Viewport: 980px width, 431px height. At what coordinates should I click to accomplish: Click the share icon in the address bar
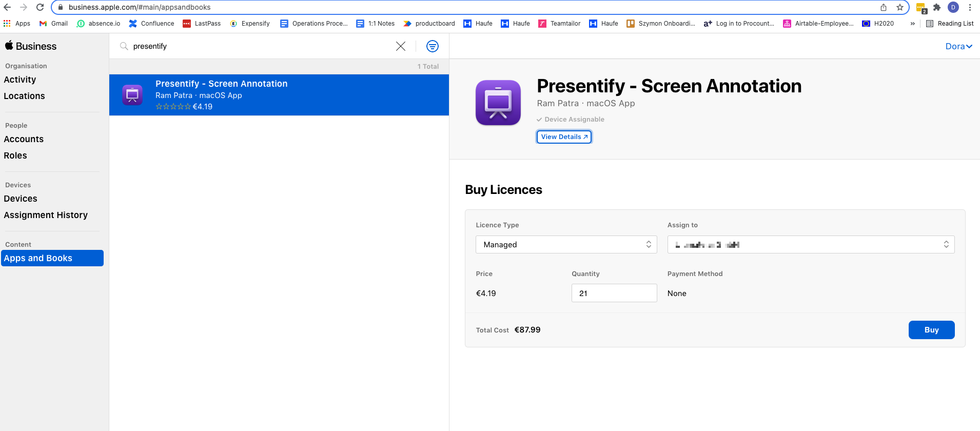click(x=884, y=7)
